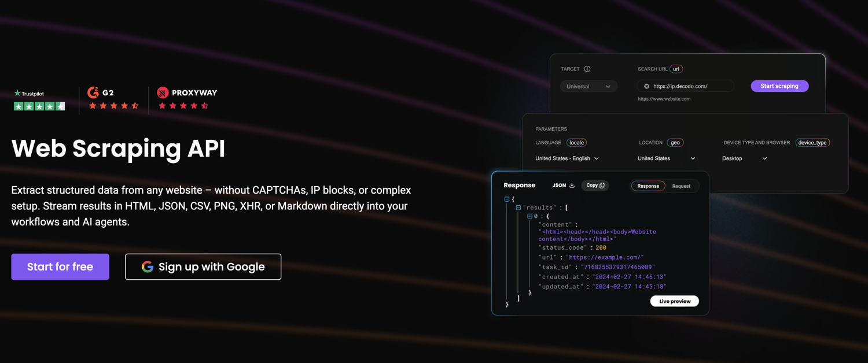Click the JSON download icon
Screen dimensions: 868x363
click(572, 186)
